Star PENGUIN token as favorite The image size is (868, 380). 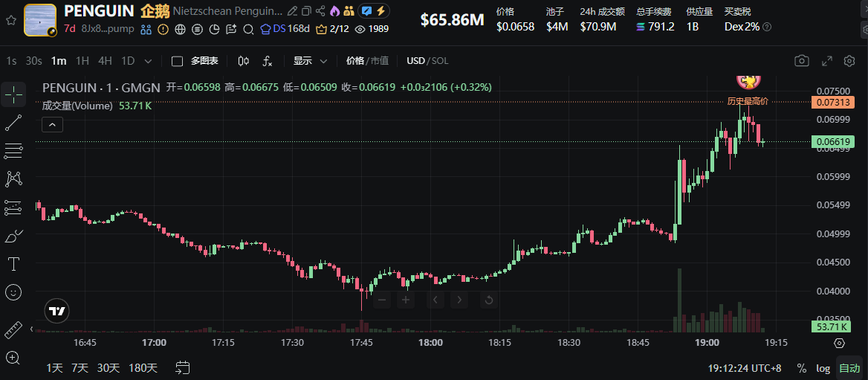click(10, 21)
